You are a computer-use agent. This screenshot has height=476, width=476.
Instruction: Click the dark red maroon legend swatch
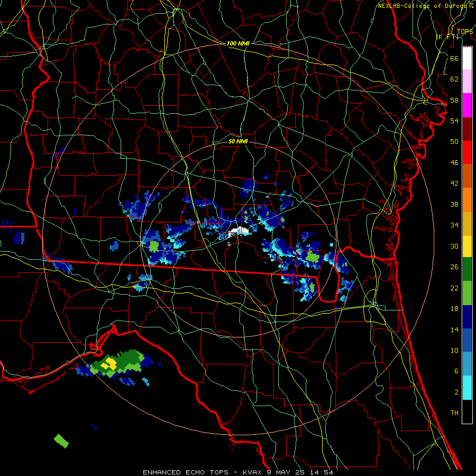click(x=467, y=129)
